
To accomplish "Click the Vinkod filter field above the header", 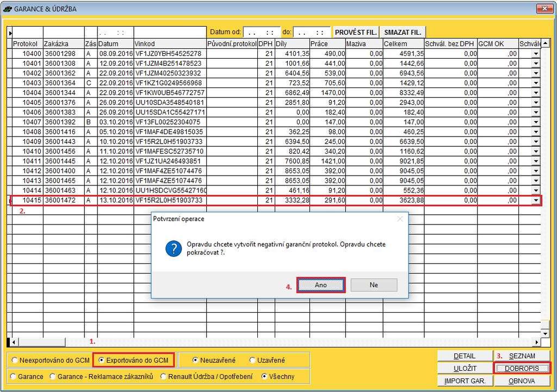I will point(170,32).
